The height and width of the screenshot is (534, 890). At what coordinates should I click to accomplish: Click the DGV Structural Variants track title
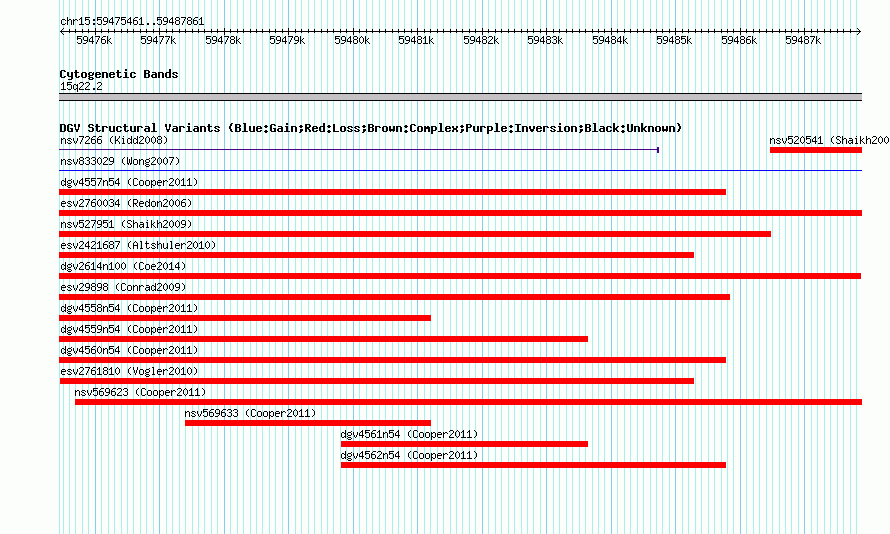coord(371,128)
